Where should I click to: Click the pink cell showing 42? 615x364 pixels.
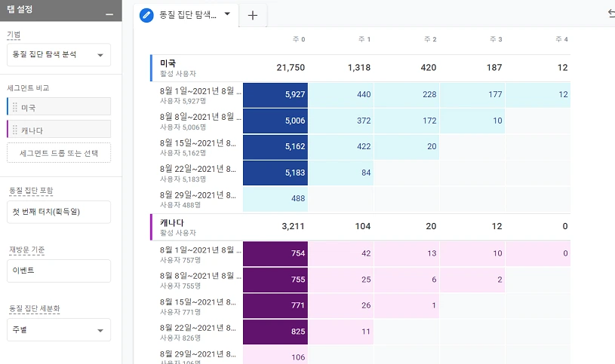coord(341,253)
